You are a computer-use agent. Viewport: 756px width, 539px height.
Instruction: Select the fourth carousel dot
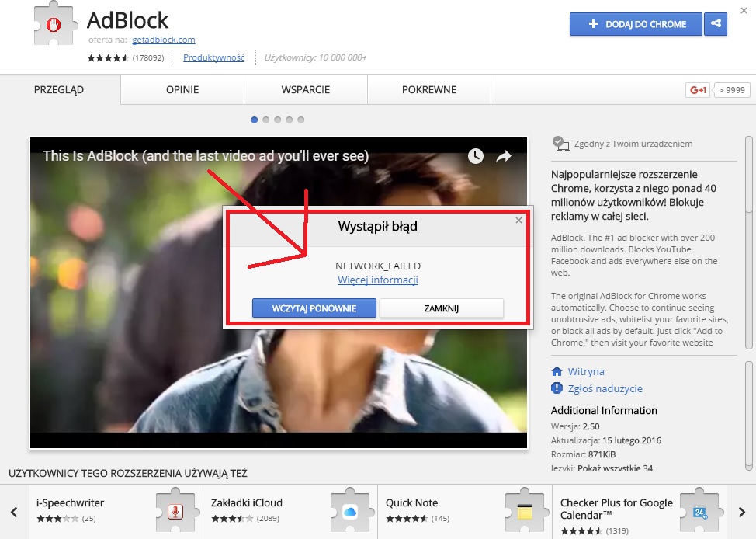289,120
